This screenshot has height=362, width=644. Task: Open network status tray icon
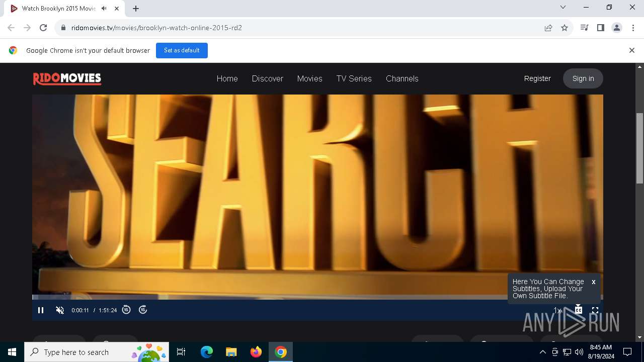tap(567, 352)
